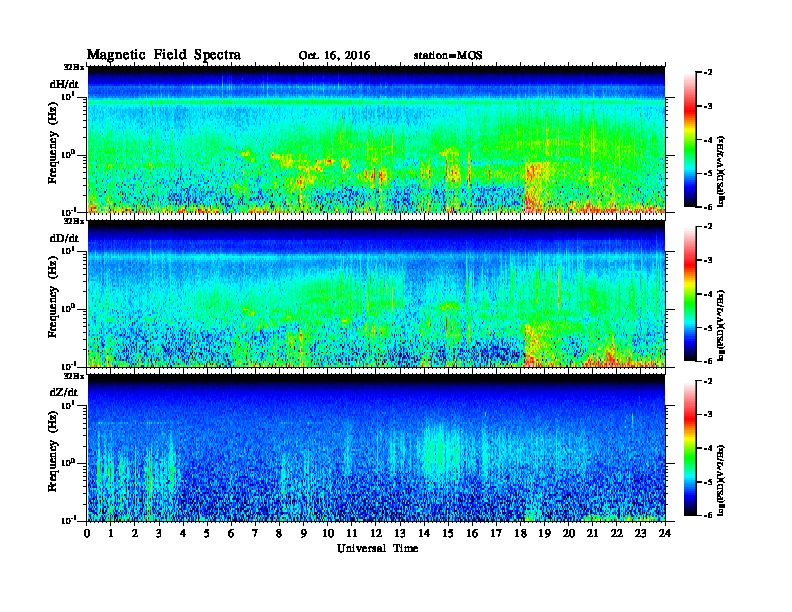Click the hour 5 tick label
The width and height of the screenshot is (792, 612).
(x=207, y=533)
